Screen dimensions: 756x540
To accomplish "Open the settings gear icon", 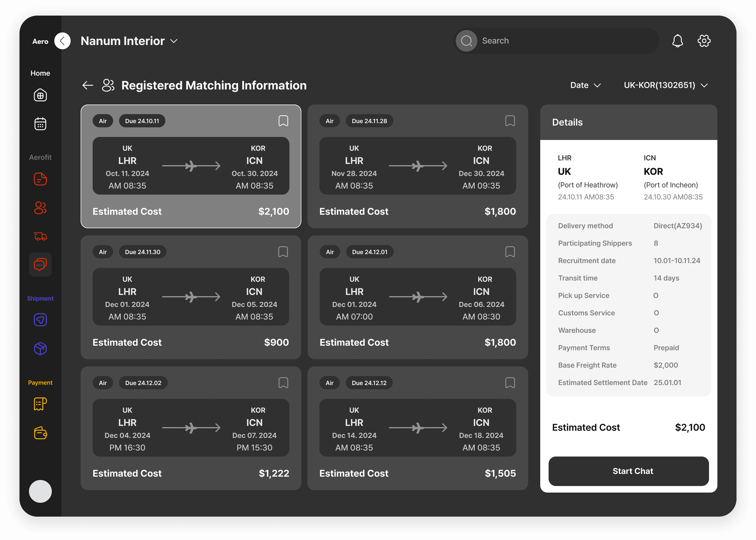I will pyautogui.click(x=704, y=41).
